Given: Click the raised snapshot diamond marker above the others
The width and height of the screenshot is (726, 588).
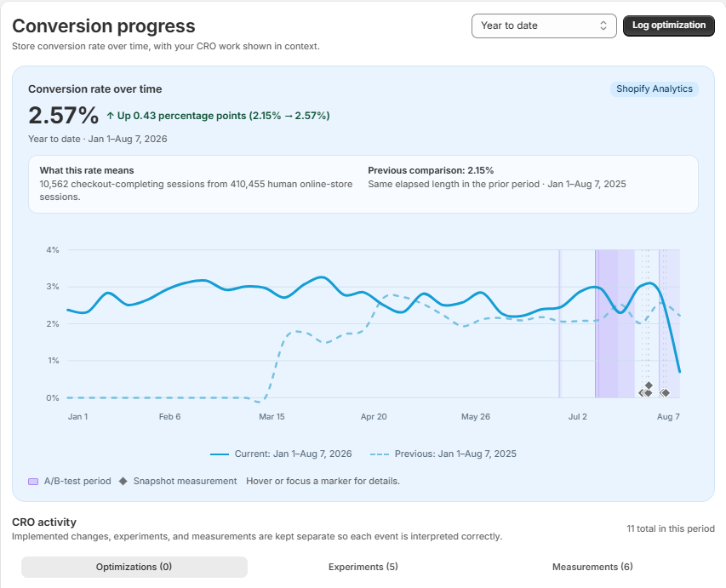Looking at the screenshot, I should tap(649, 385).
